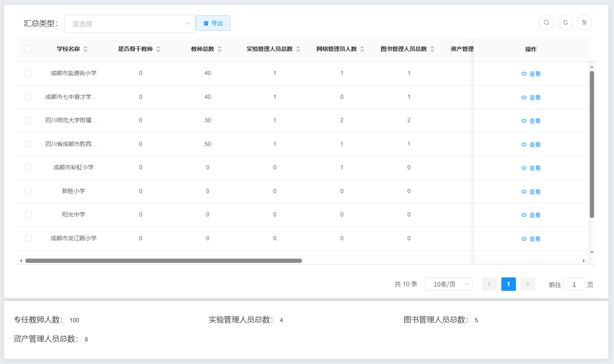Sort by 网络管理员人数 column arrows
This screenshot has height=364, width=614.
point(362,49)
